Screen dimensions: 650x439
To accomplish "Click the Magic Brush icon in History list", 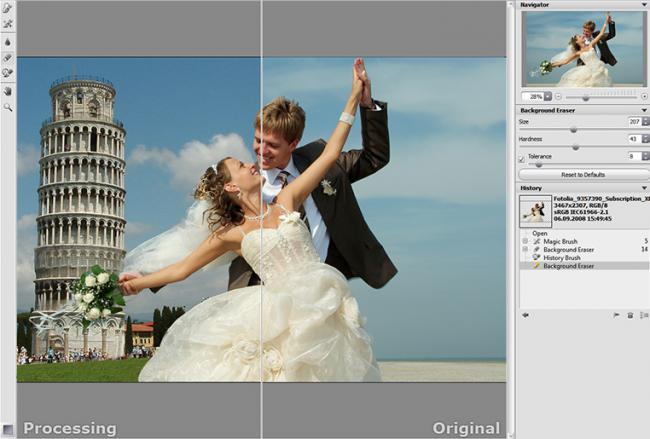I will 537,241.
